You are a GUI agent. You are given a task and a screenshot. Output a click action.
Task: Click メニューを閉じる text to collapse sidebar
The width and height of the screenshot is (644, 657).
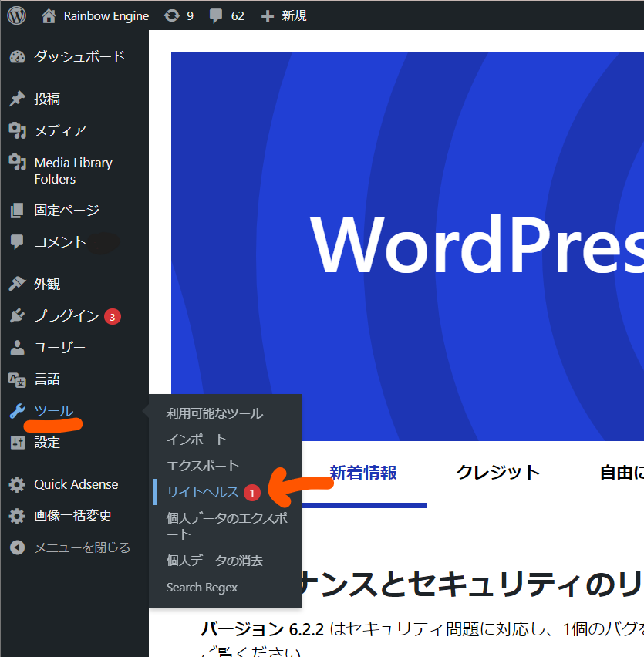click(82, 547)
